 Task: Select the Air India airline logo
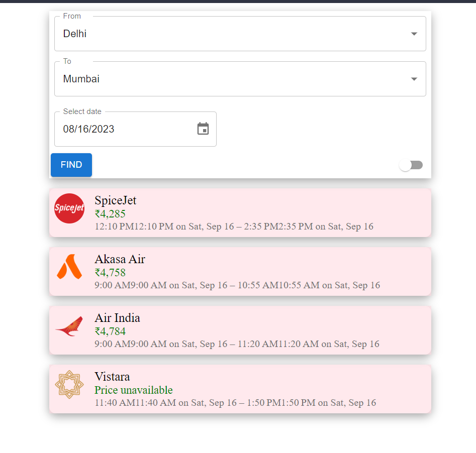(x=69, y=325)
